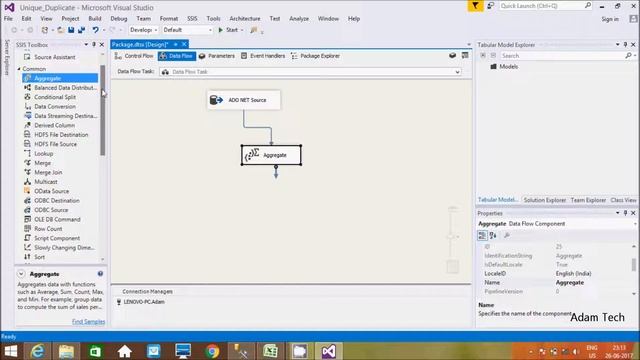Open the feedback notification flag icon
The image size is (640, 360).
(x=475, y=6)
